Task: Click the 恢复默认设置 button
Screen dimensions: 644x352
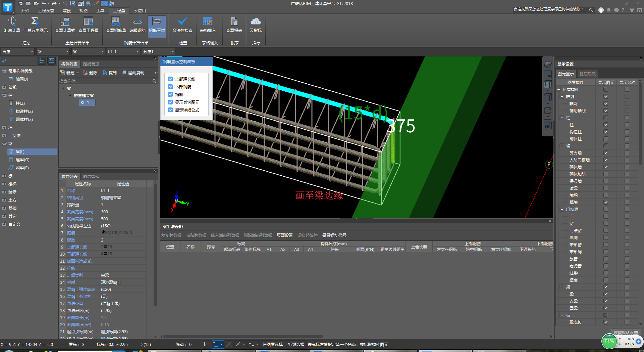Action: pos(626,333)
